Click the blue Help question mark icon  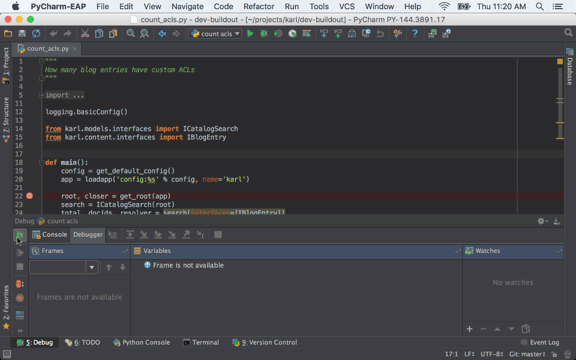pyautogui.click(x=415, y=34)
